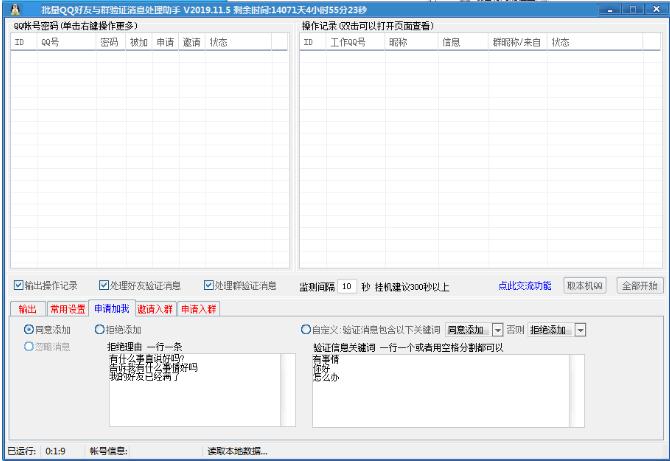
Task: Click inside the 验证信息关键词 text box
Action: (x=441, y=391)
